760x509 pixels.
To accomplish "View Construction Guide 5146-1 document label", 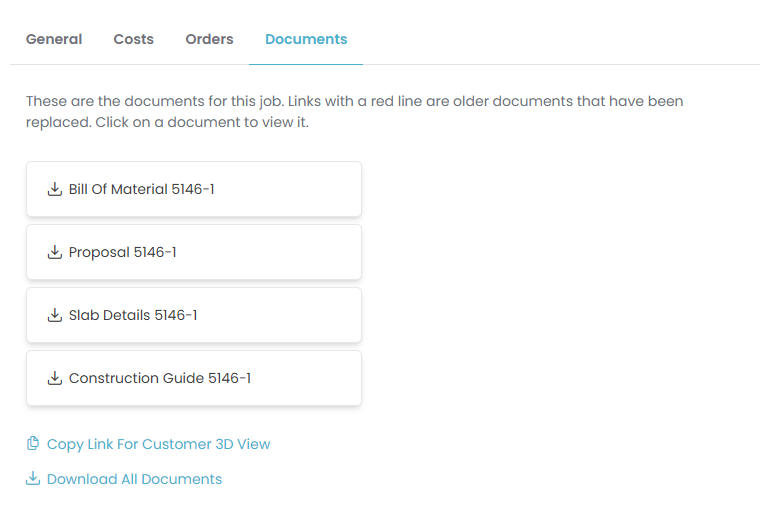I will [x=159, y=378].
